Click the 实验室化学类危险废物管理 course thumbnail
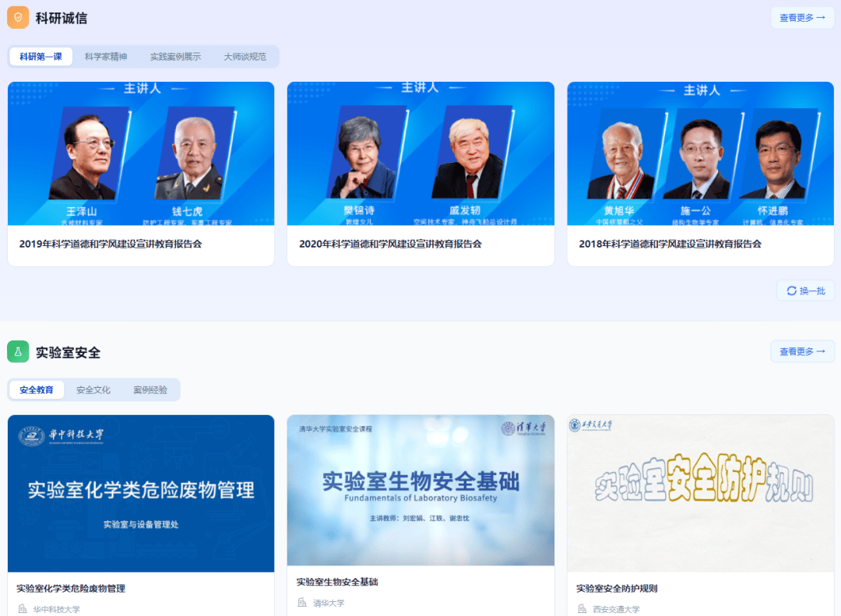Screen dimensions: 841x616 (140, 490)
